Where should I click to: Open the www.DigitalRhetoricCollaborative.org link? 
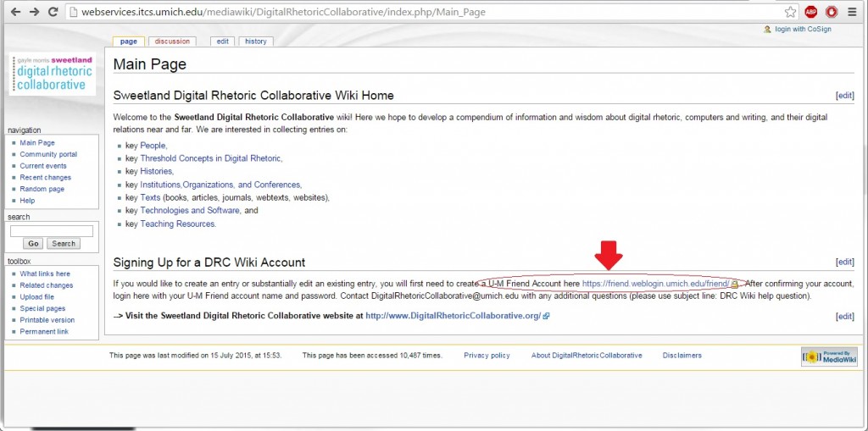(453, 316)
